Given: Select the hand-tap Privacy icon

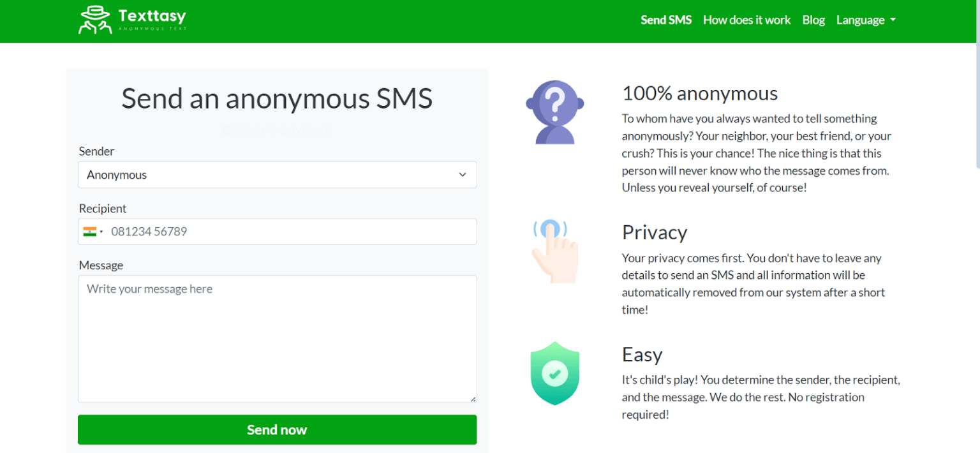Looking at the screenshot, I should pos(554,250).
